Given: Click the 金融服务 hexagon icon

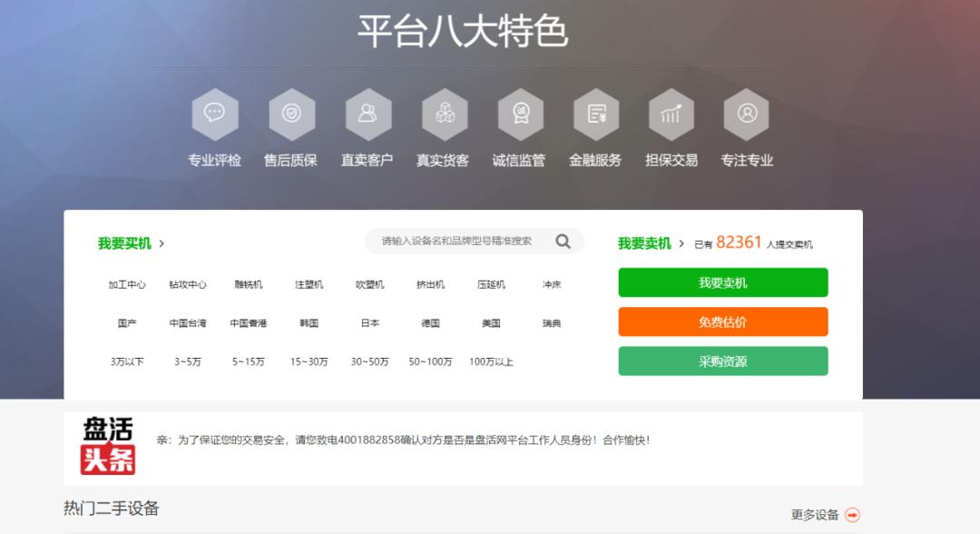Looking at the screenshot, I should pos(595,116).
